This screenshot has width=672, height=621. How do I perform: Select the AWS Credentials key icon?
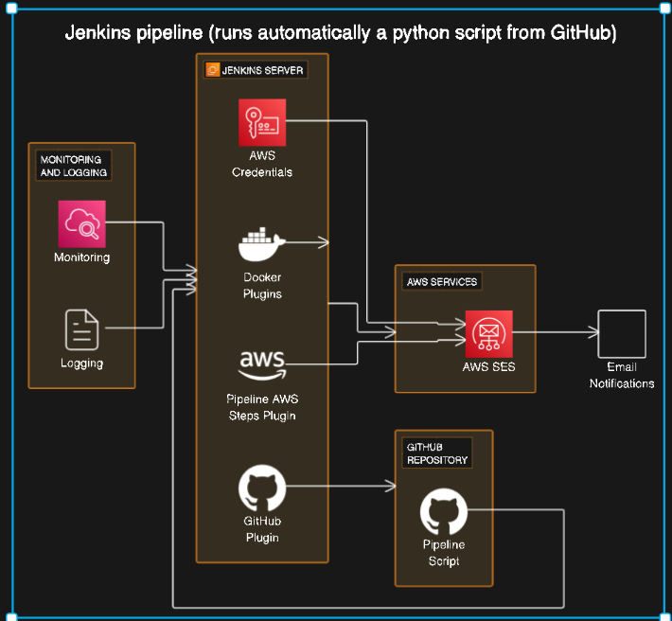(x=262, y=122)
